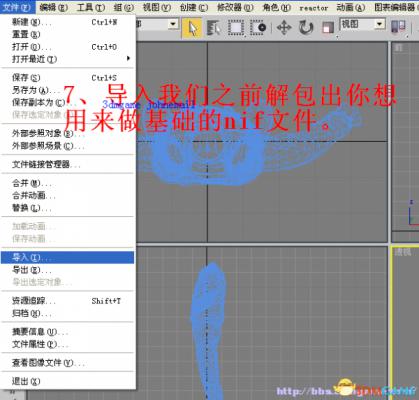419x400 pixels.
Task: Activate the Select and Move tool
Action: (x=284, y=28)
